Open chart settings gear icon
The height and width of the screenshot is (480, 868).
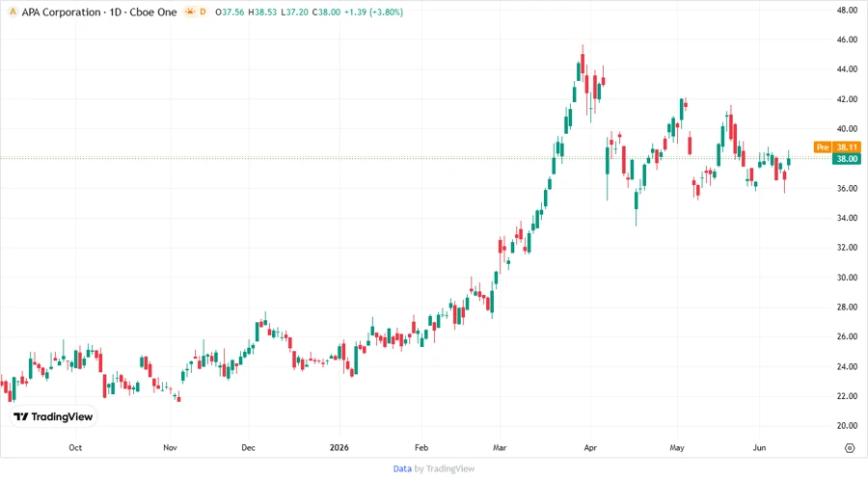click(x=850, y=448)
